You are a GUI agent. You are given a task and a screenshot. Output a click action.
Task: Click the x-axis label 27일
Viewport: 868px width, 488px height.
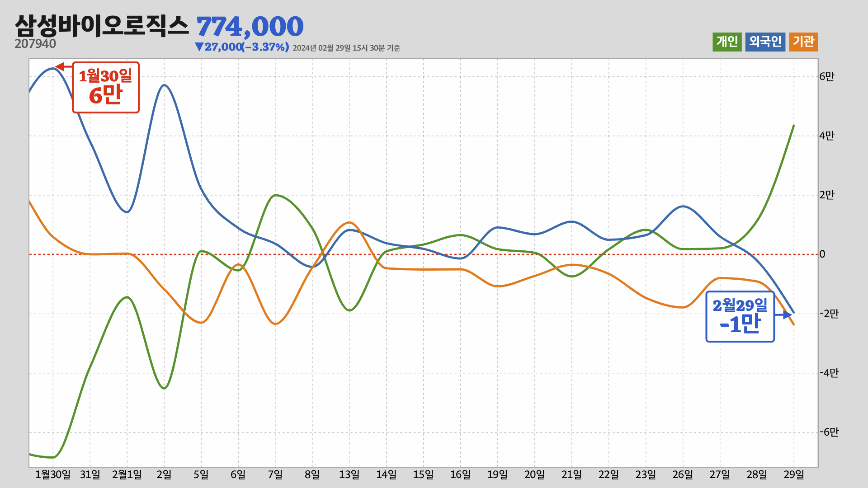720,475
